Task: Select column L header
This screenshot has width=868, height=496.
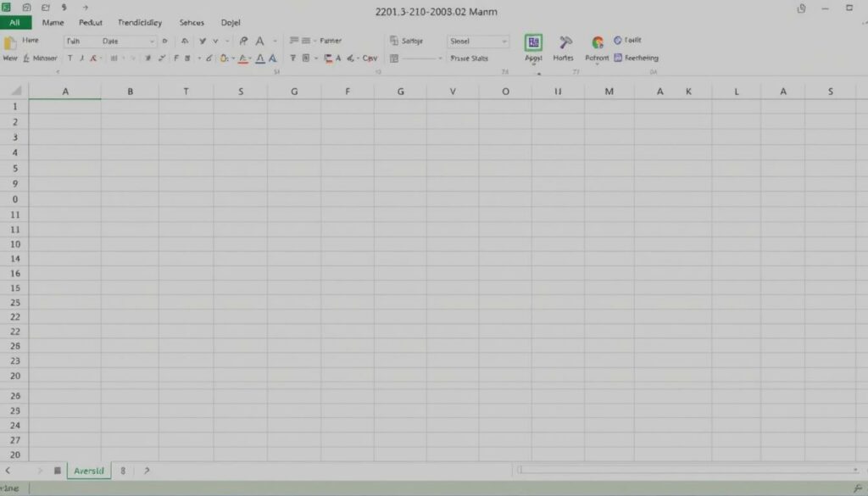Action: (x=737, y=92)
